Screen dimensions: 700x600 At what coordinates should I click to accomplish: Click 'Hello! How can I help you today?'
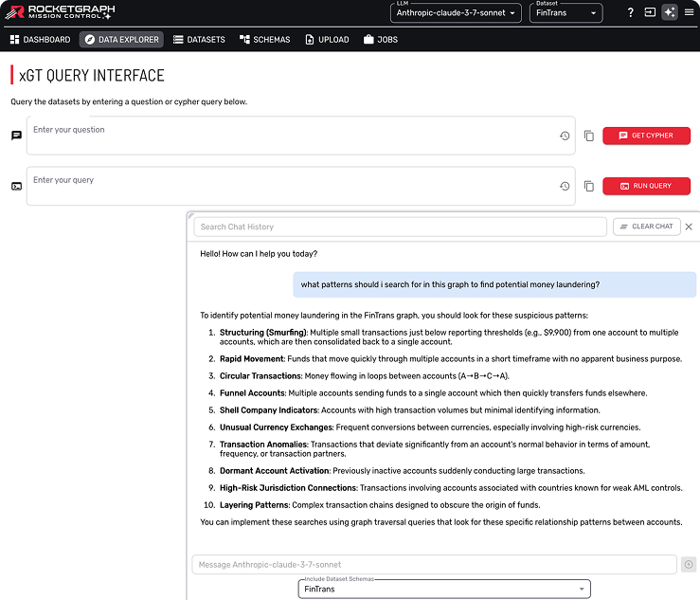[x=259, y=254]
